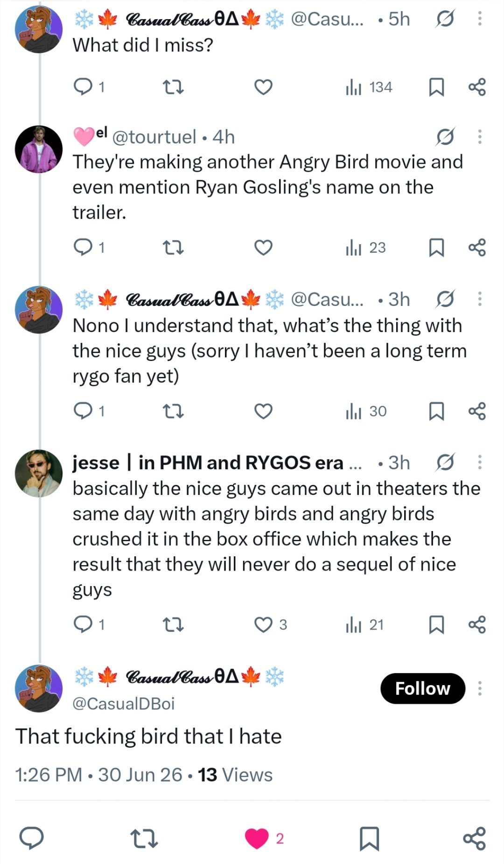This screenshot has width=504, height=864.
Task: Share jesse's reply tweet
Action: (x=477, y=624)
